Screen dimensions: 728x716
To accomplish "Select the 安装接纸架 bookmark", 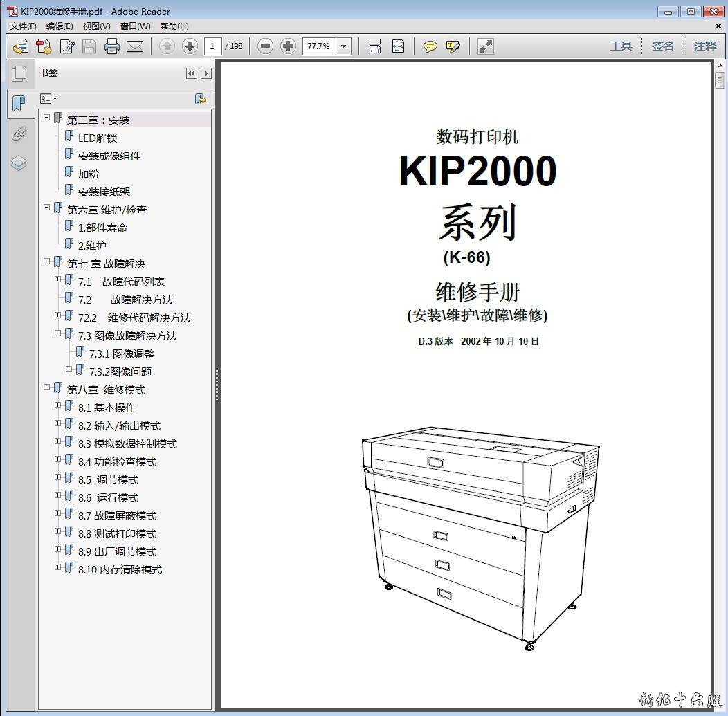I will click(x=104, y=192).
